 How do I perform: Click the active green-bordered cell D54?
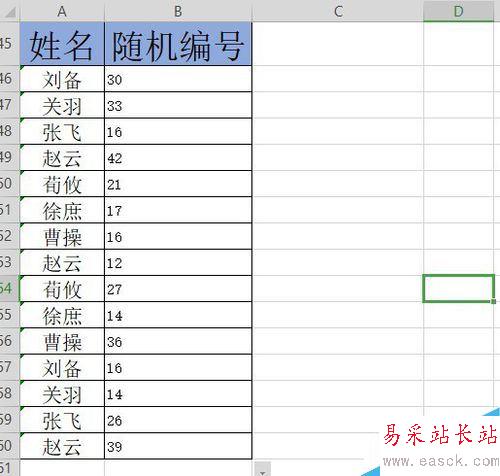[x=458, y=289]
